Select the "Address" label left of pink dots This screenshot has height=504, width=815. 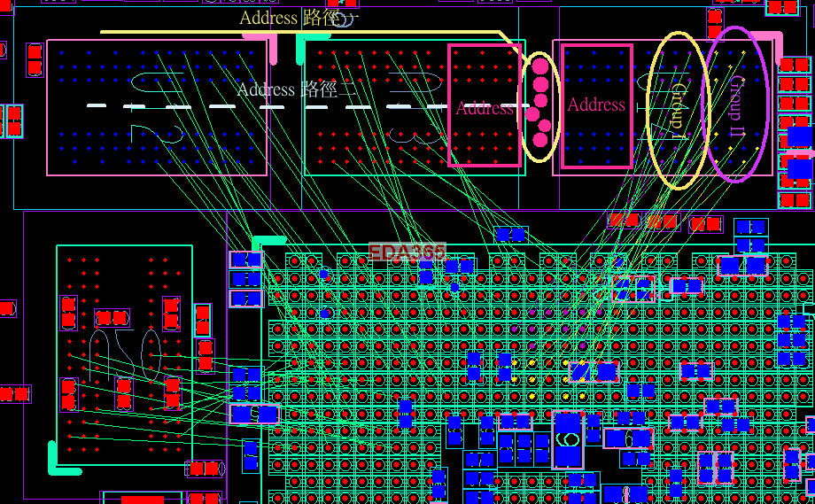pyautogui.click(x=485, y=109)
